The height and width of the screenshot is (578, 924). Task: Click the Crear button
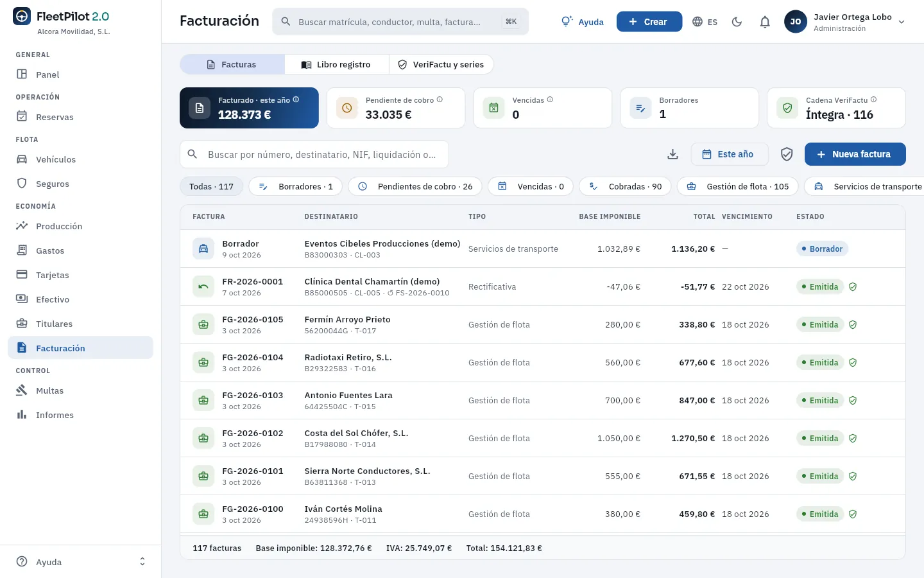(x=649, y=22)
